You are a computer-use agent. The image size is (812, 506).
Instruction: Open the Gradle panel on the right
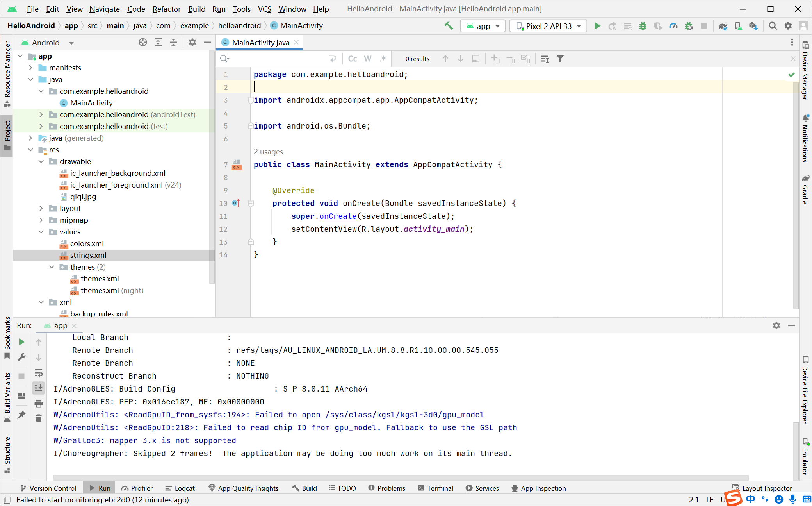click(x=805, y=191)
